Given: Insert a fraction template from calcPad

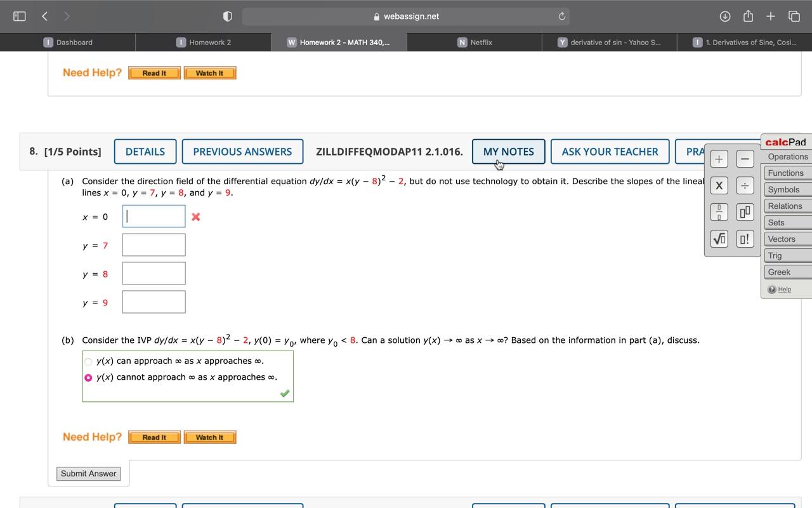Looking at the screenshot, I should point(718,212).
